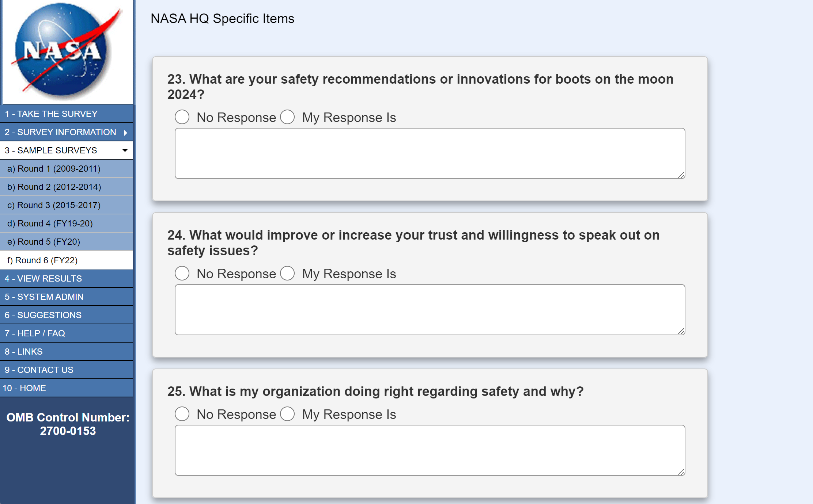Go to View Results menu item
Viewport: 813px width, 504px height.
[x=43, y=279]
